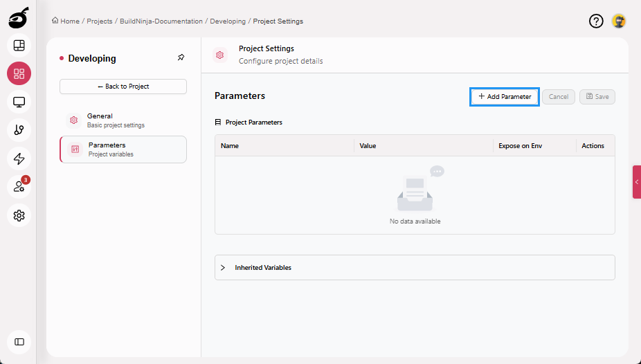Click the Cancel button
Screen dimensions: 641x364
(559, 97)
